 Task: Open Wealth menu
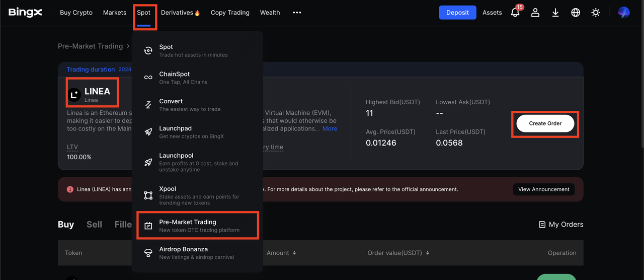[270, 13]
